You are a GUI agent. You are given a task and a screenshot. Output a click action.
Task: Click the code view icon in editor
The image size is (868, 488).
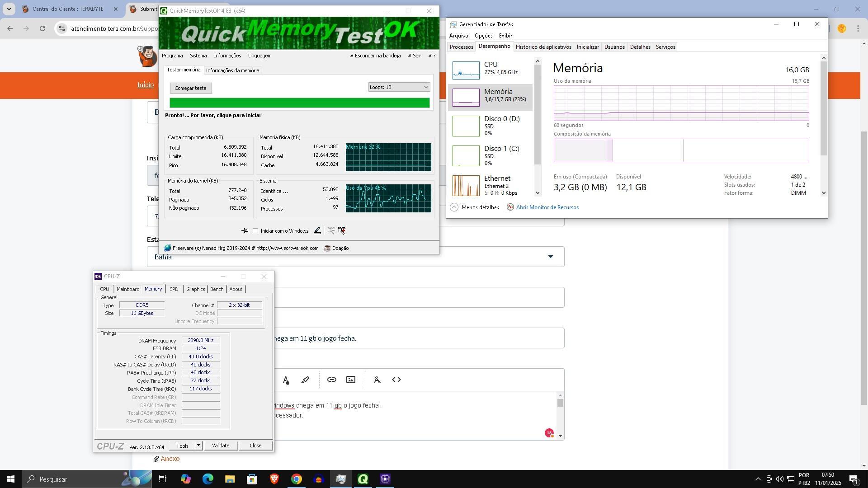coord(396,380)
